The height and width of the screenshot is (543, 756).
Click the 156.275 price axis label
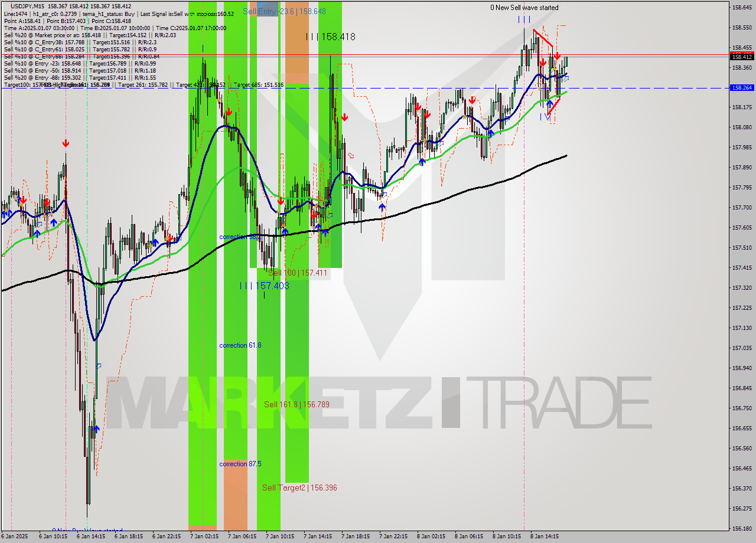tap(742, 508)
